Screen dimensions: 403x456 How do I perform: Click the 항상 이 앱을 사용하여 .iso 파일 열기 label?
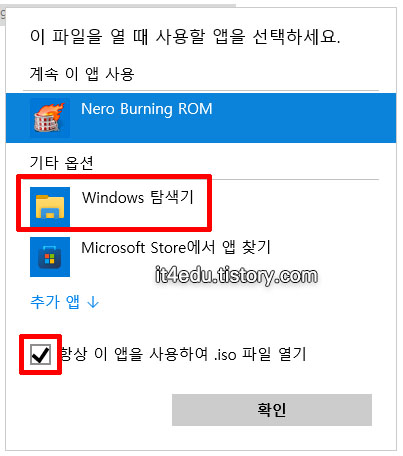[x=183, y=354]
